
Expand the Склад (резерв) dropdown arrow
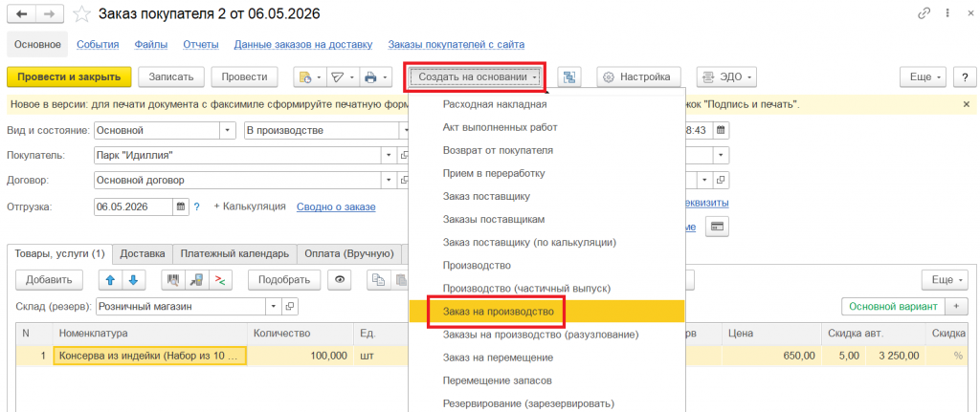[x=276, y=307]
